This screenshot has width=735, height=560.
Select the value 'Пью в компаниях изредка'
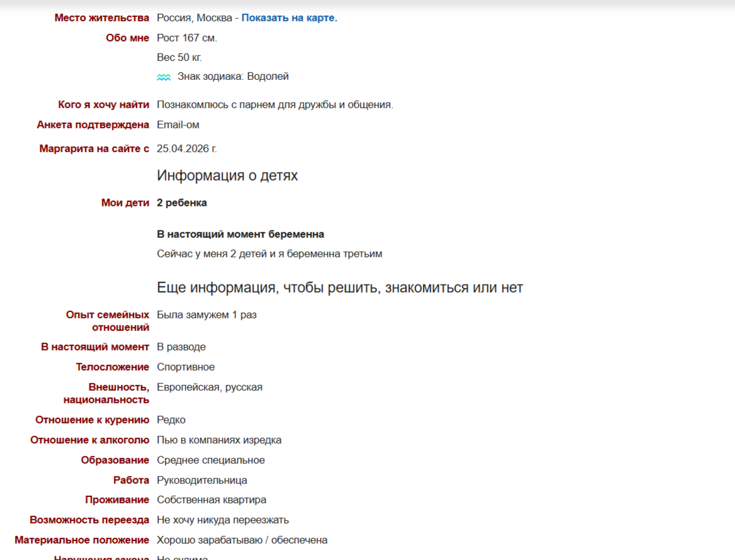pos(220,440)
